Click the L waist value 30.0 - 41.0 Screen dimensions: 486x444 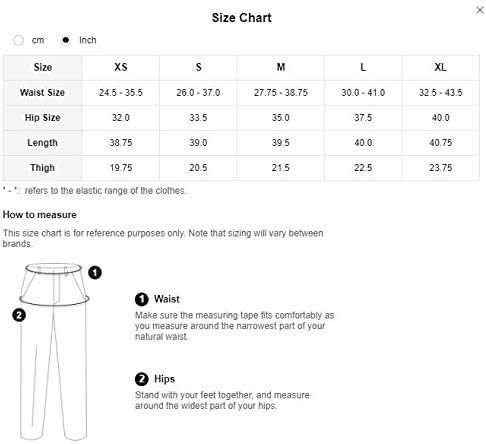pos(363,93)
